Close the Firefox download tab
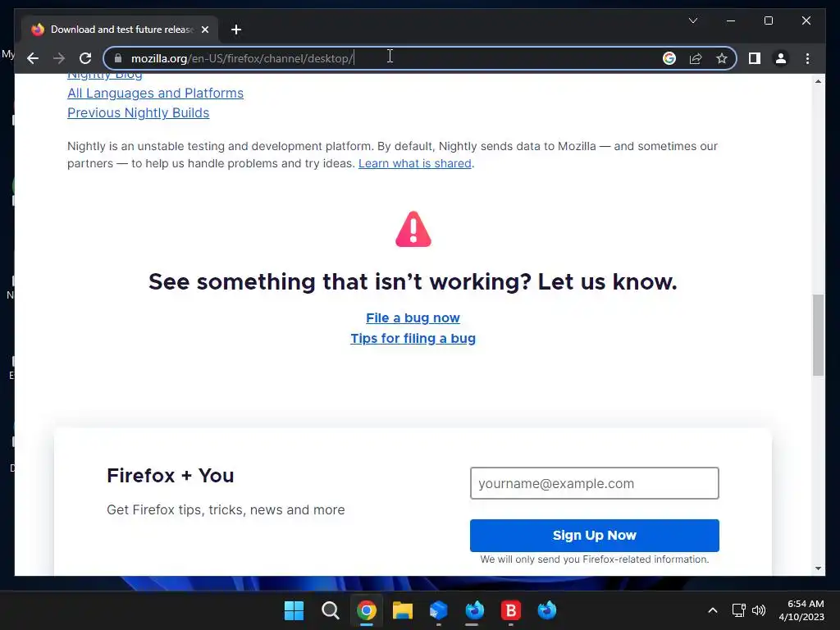This screenshot has width=840, height=630. (x=204, y=30)
